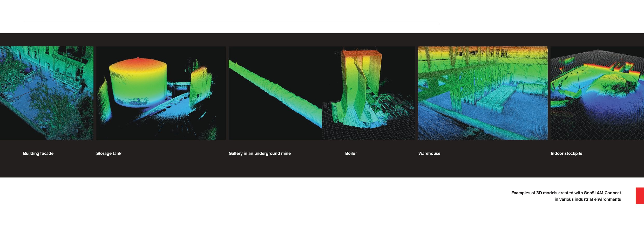Screen dimensions: 644x227
Task: Click the underground mine gallery tunnel image
Action: click(x=275, y=93)
